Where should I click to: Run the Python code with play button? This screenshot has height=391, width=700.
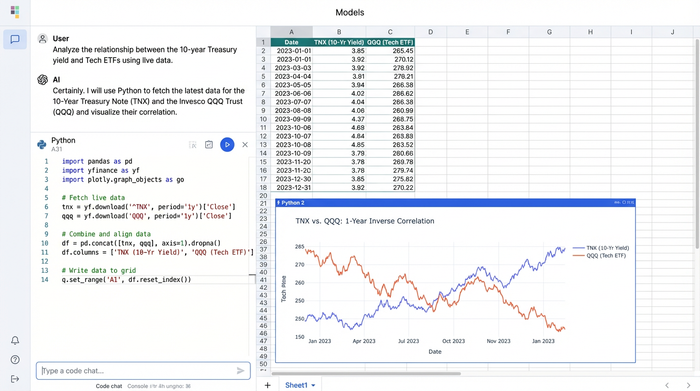(x=227, y=145)
